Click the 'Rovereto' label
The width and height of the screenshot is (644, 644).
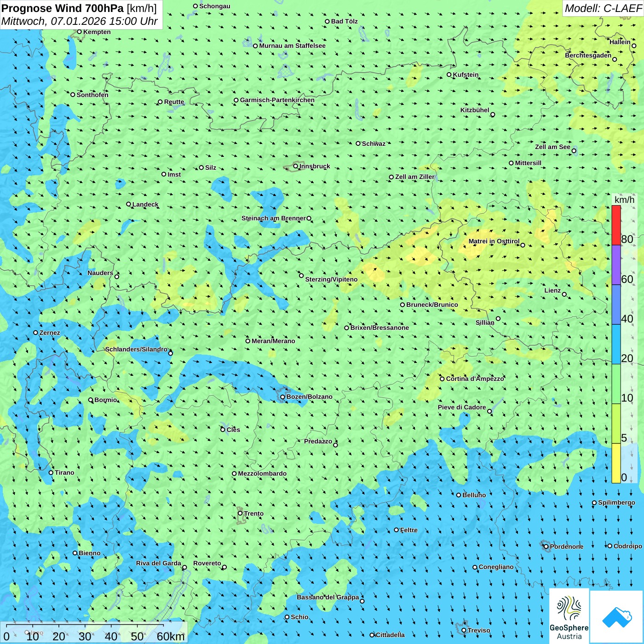coord(207,563)
